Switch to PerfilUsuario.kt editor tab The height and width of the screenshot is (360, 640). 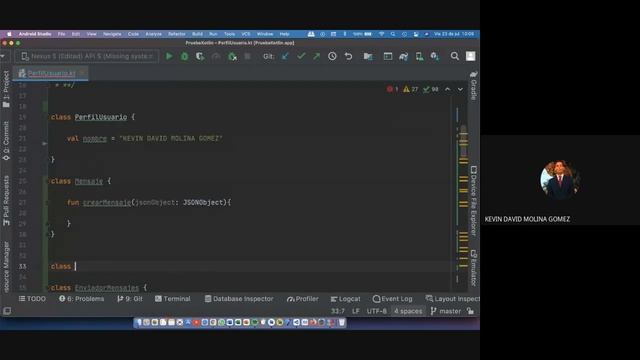[51, 73]
